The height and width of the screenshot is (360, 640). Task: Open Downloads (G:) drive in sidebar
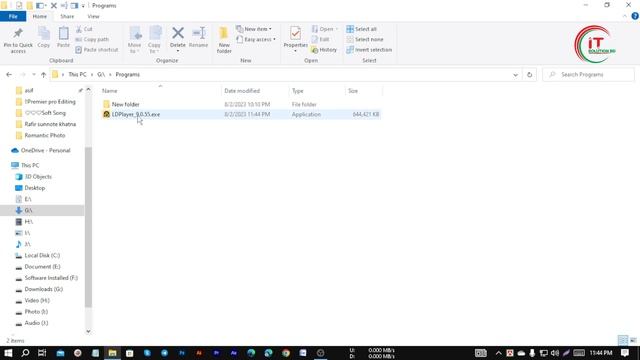click(44, 289)
